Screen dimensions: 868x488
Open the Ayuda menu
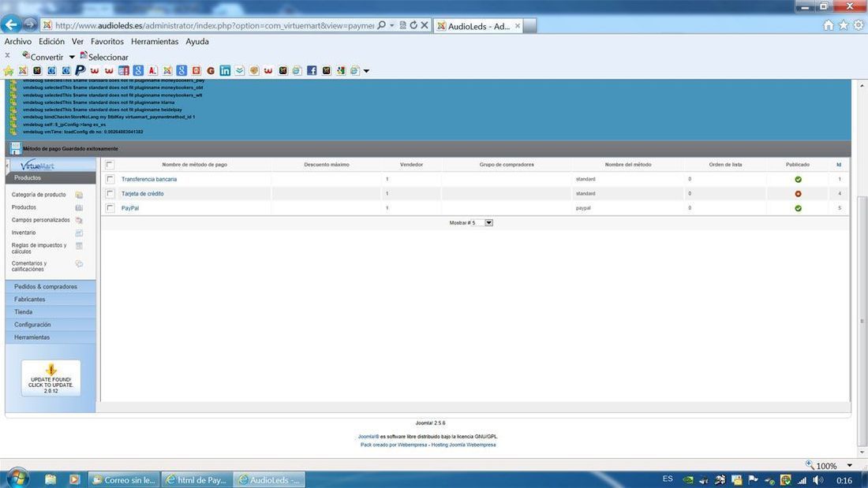point(197,42)
